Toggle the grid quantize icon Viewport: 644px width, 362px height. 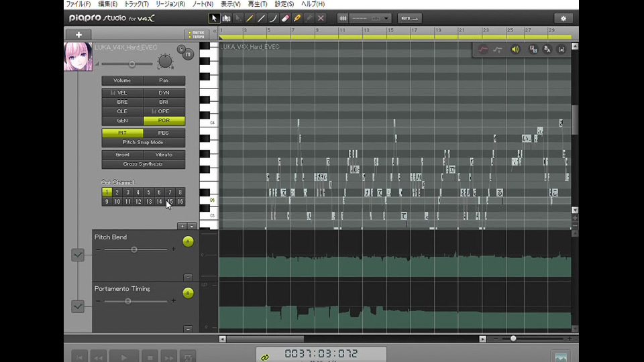343,18
